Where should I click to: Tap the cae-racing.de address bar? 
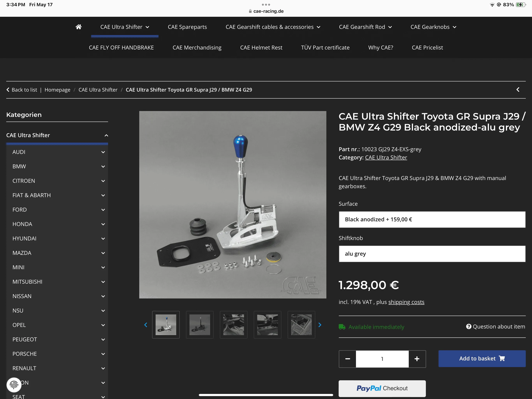click(266, 11)
